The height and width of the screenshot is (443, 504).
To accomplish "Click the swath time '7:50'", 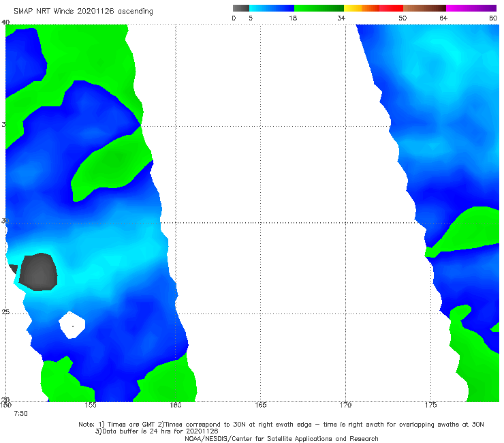I will click(21, 414).
